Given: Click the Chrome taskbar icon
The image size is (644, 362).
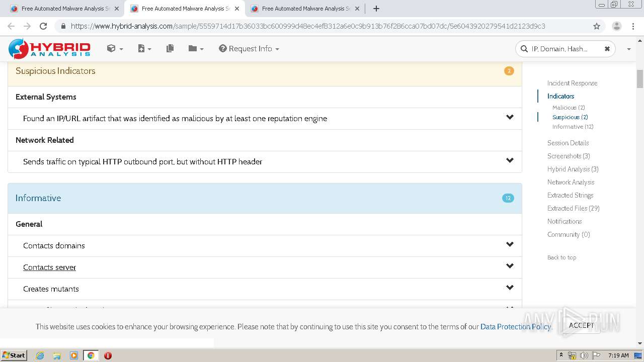Looking at the screenshot, I should point(91,355).
